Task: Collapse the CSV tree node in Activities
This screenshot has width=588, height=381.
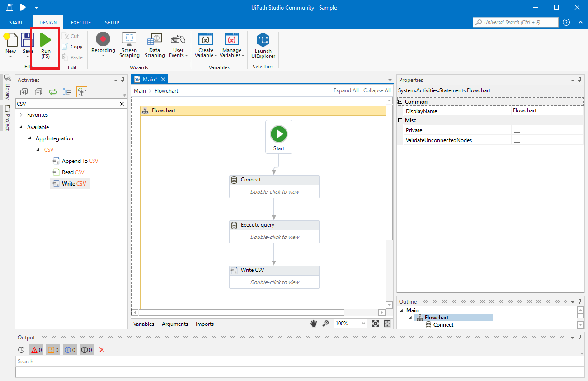Action: coord(39,149)
